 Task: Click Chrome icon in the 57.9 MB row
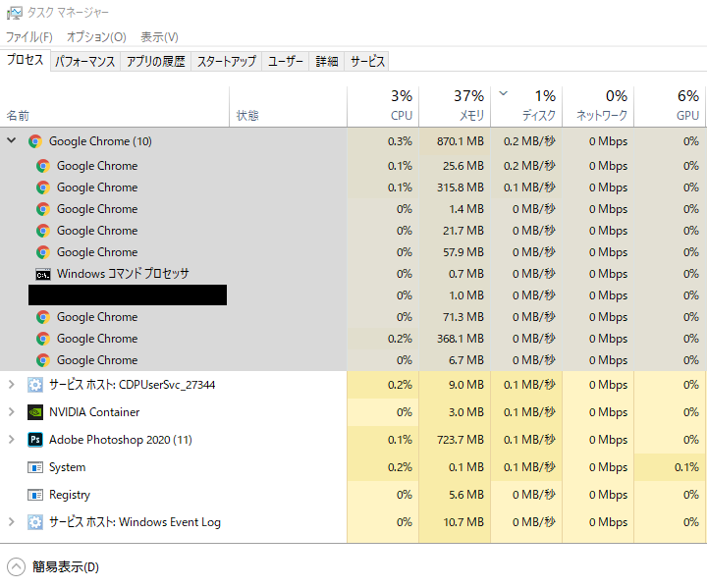43,252
